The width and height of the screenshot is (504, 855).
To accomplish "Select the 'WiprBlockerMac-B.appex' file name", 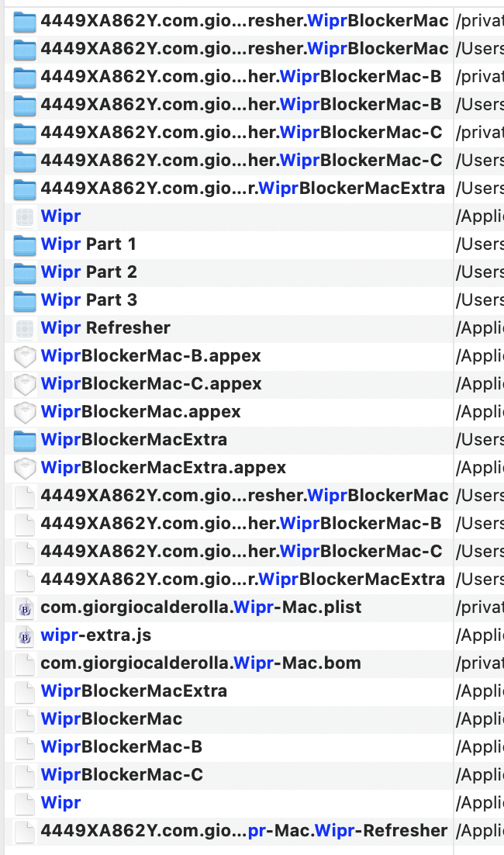I will [151, 356].
